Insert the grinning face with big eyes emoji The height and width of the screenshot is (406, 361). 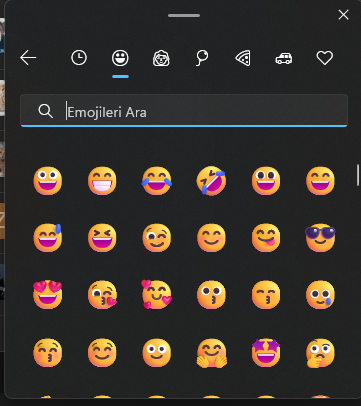tap(48, 181)
